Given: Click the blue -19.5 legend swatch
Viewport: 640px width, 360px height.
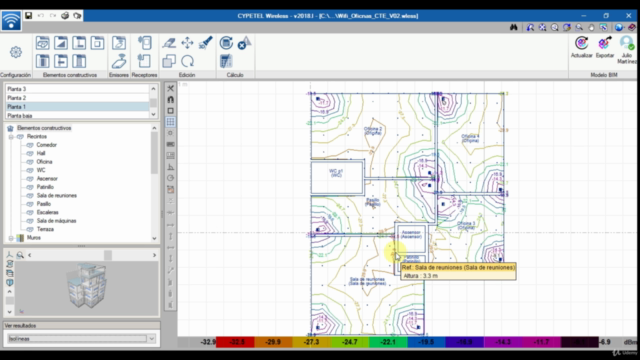Looking at the screenshot, I should (x=427, y=342).
